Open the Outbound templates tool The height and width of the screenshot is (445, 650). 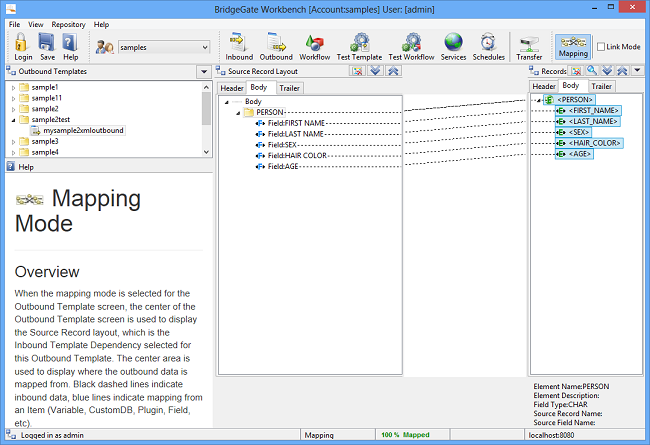point(276,46)
